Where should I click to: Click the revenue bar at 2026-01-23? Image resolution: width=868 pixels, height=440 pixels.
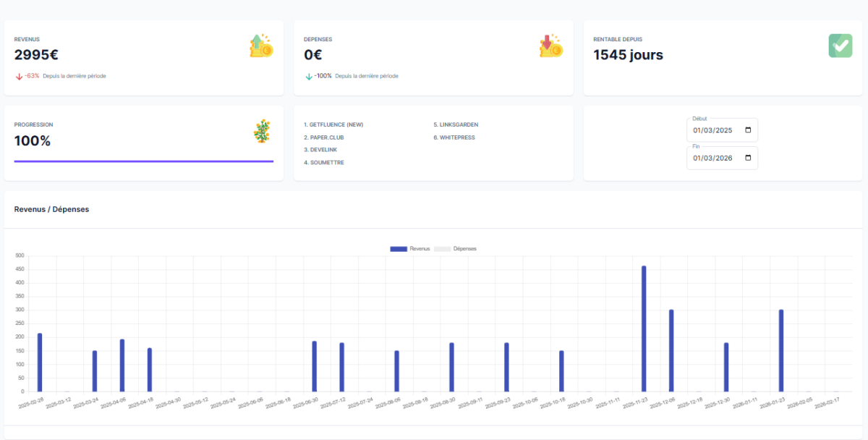(781, 351)
